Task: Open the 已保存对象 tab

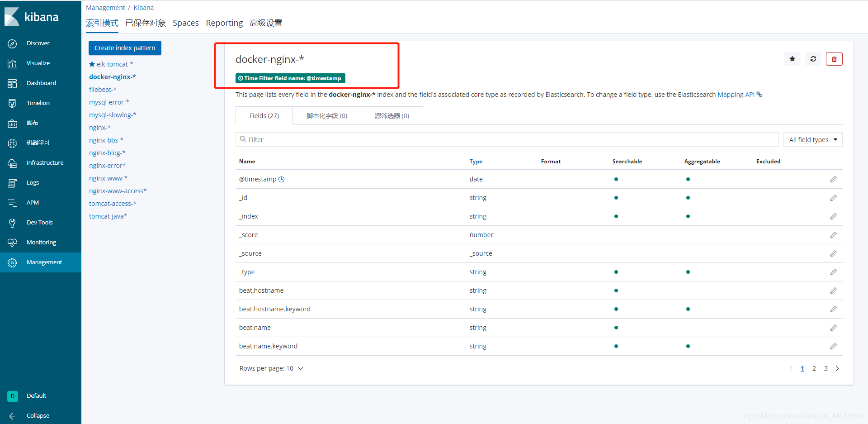Action: [146, 23]
